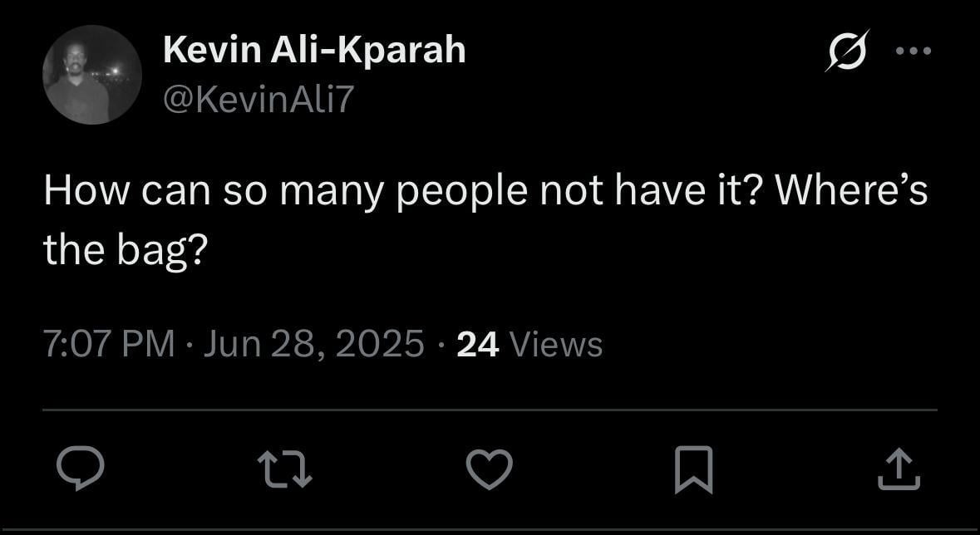Screen dimensions: 980x535
Task: Select the Jun 28, 2025 date
Action: (314, 344)
